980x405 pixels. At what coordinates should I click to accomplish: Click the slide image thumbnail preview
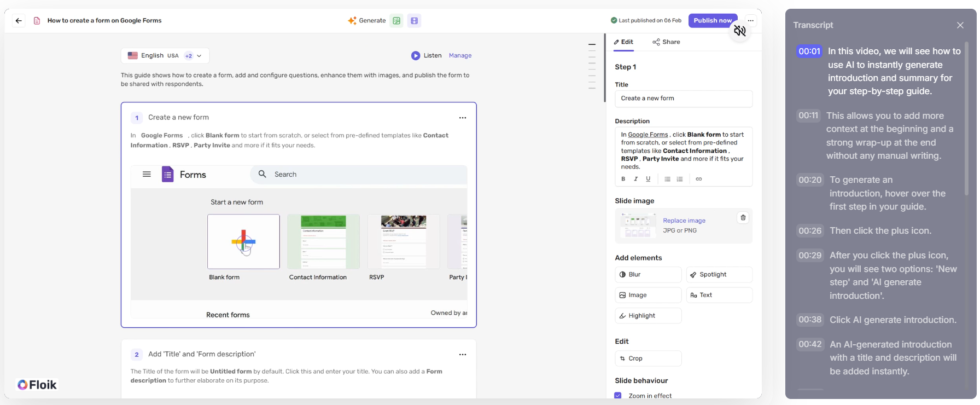tap(638, 225)
